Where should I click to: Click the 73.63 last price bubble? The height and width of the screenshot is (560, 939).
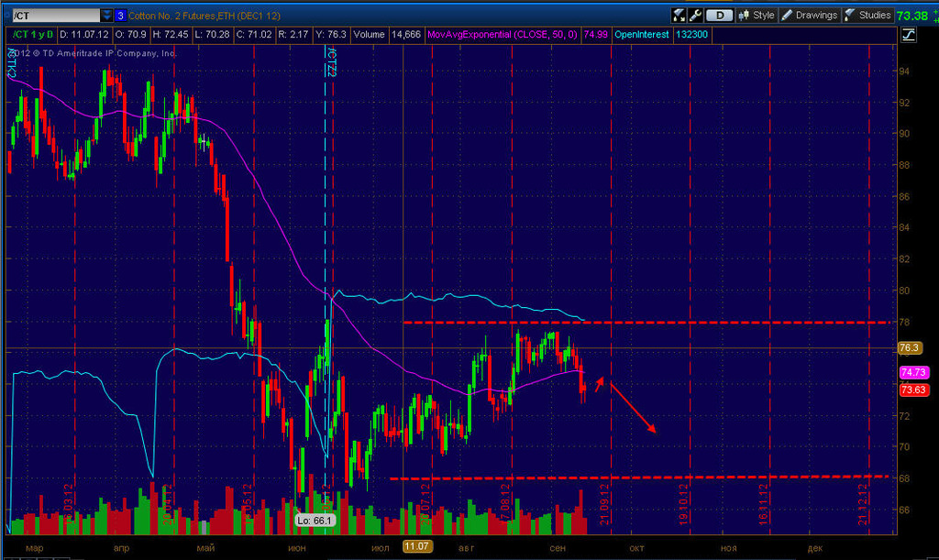point(914,390)
